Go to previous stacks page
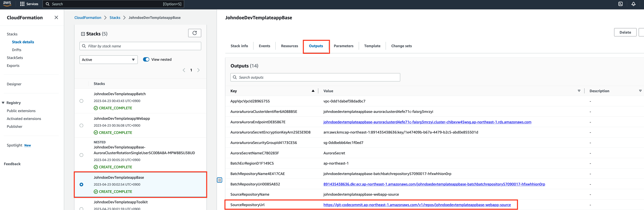 [x=184, y=70]
